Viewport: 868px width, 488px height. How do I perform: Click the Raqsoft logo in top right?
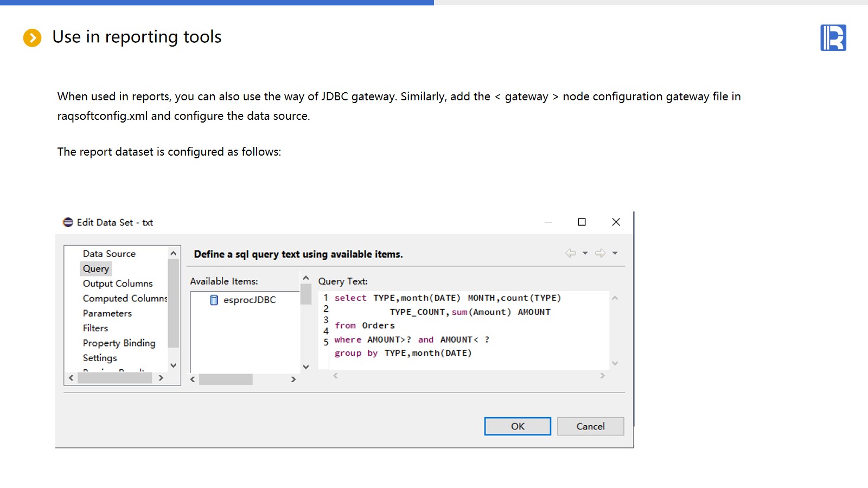click(x=833, y=38)
